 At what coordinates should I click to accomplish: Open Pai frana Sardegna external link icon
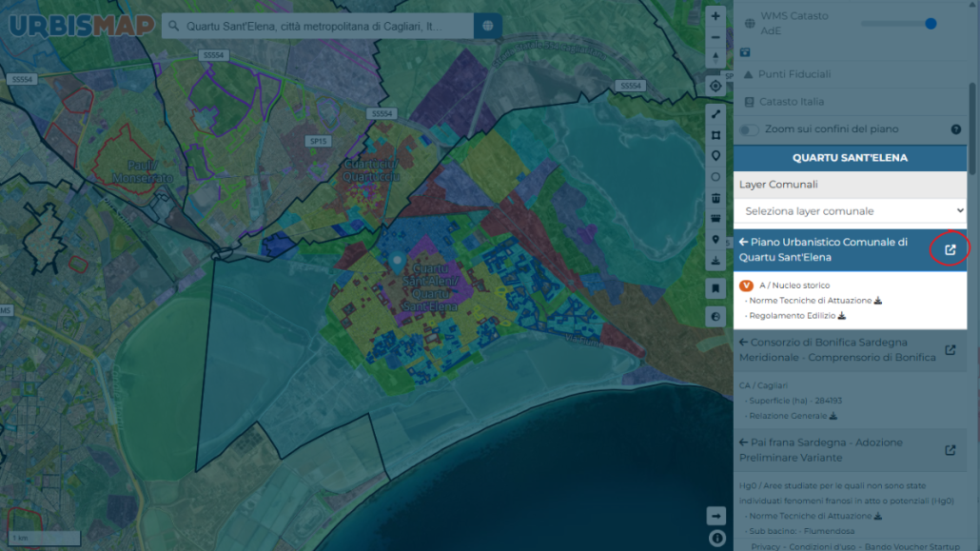click(x=950, y=450)
